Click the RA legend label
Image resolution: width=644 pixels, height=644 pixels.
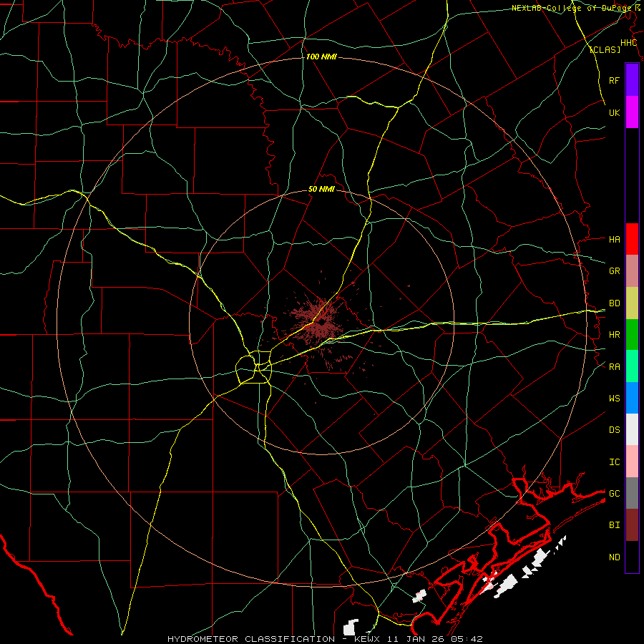614,366
